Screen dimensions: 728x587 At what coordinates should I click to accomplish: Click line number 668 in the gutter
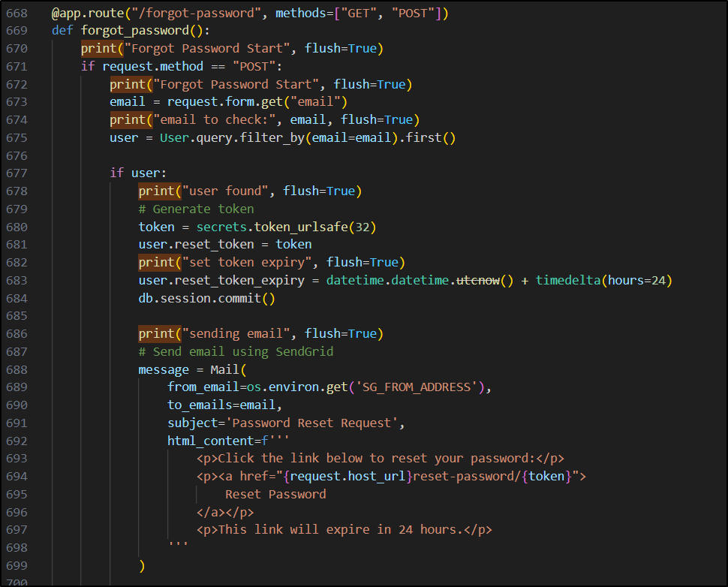point(17,13)
